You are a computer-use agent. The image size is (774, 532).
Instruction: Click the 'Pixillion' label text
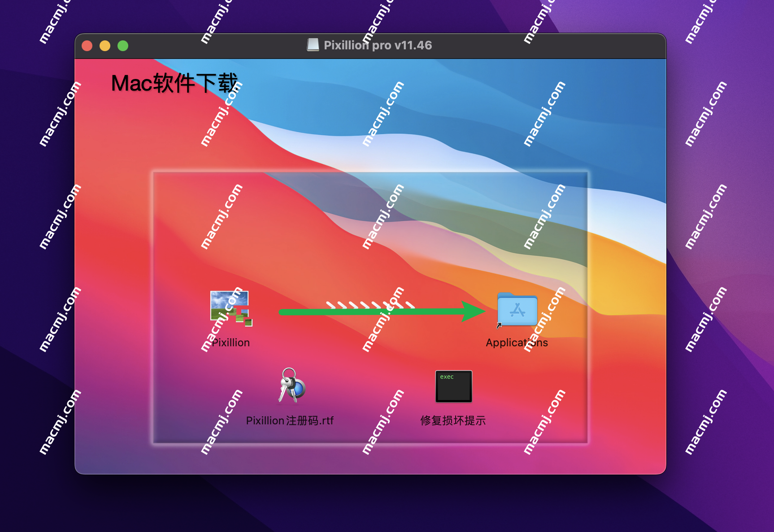[x=230, y=343]
